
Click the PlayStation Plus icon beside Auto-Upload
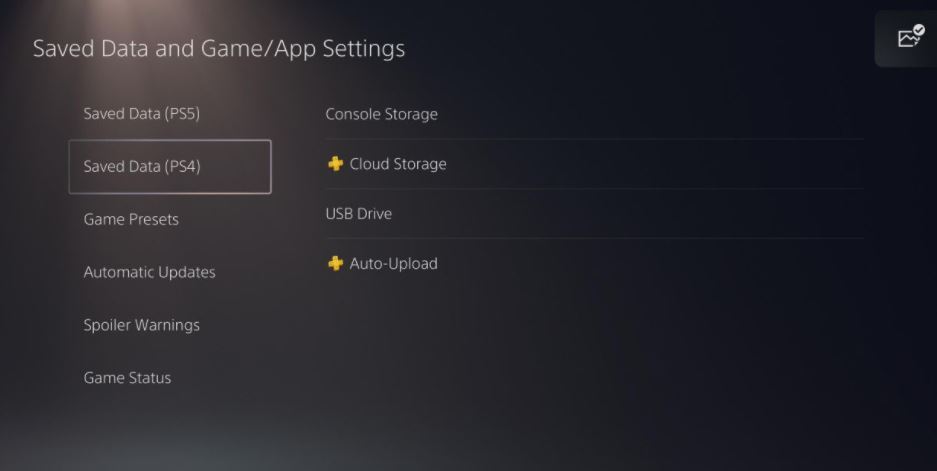pos(335,264)
